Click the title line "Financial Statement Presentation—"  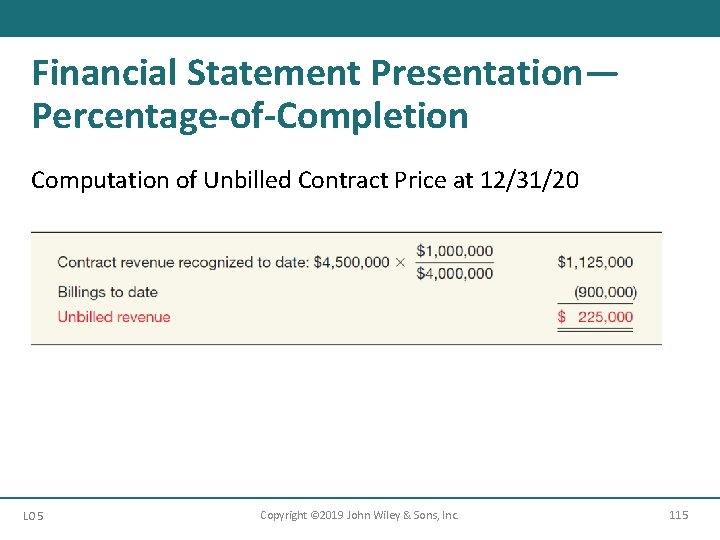tap(325, 72)
